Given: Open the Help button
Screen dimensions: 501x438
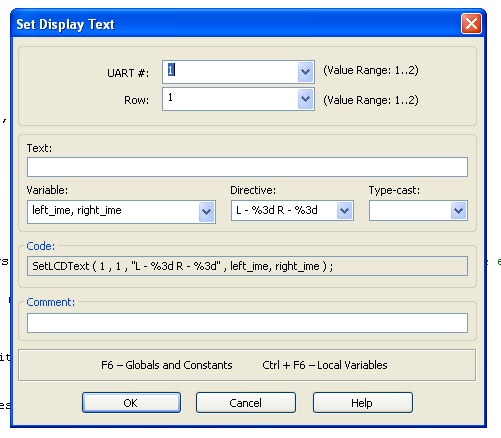Looking at the screenshot, I should [363, 403].
